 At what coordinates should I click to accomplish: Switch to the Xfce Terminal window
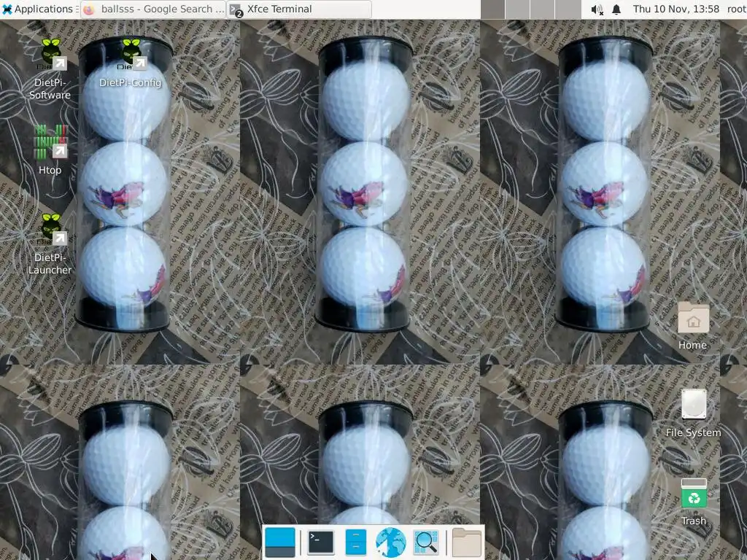click(299, 9)
